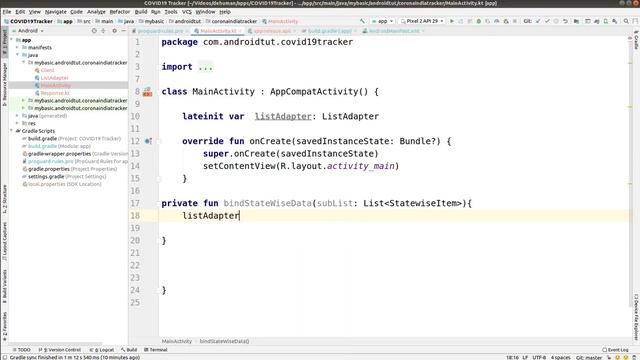Collapse the java folder node

[18, 55]
